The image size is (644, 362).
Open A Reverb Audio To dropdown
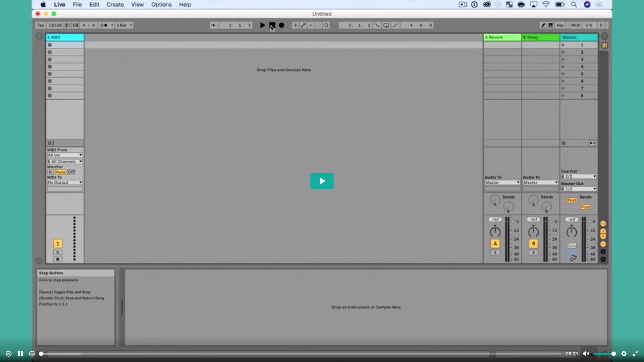tap(502, 183)
